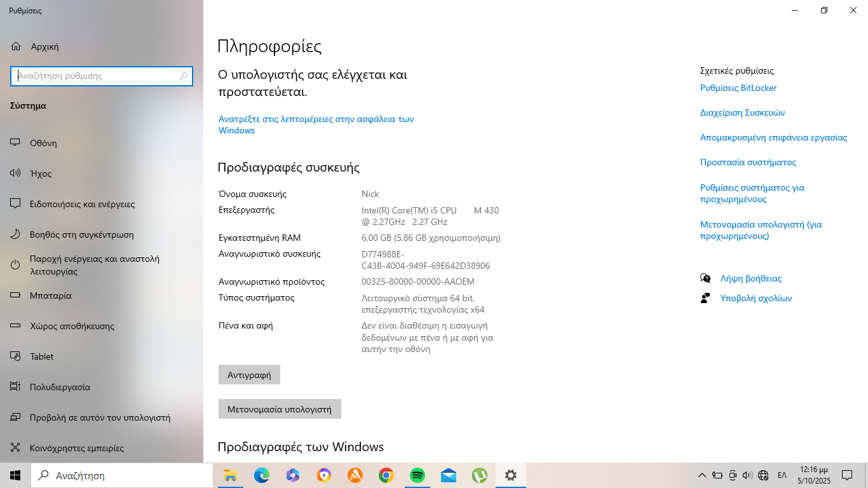This screenshot has height=488, width=868.
Task: Launch the orange Avast icon on the taskbar
Action: [355, 475]
